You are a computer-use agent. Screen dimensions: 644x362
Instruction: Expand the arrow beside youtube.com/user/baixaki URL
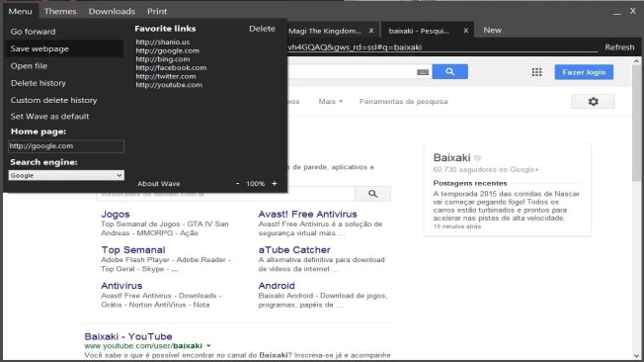pos(208,345)
